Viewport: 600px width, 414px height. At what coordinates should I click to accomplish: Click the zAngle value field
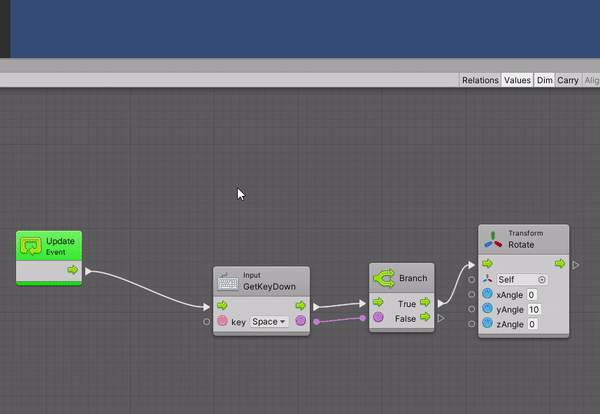coord(532,325)
